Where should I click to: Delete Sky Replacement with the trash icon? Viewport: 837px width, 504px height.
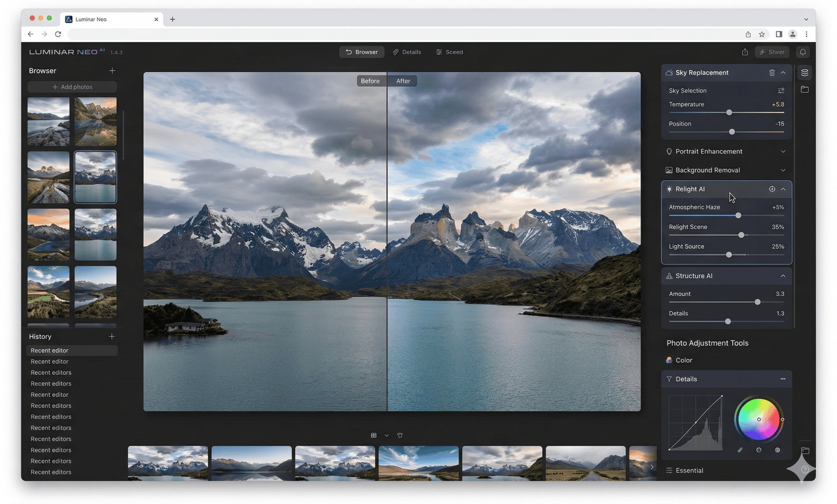pos(772,73)
